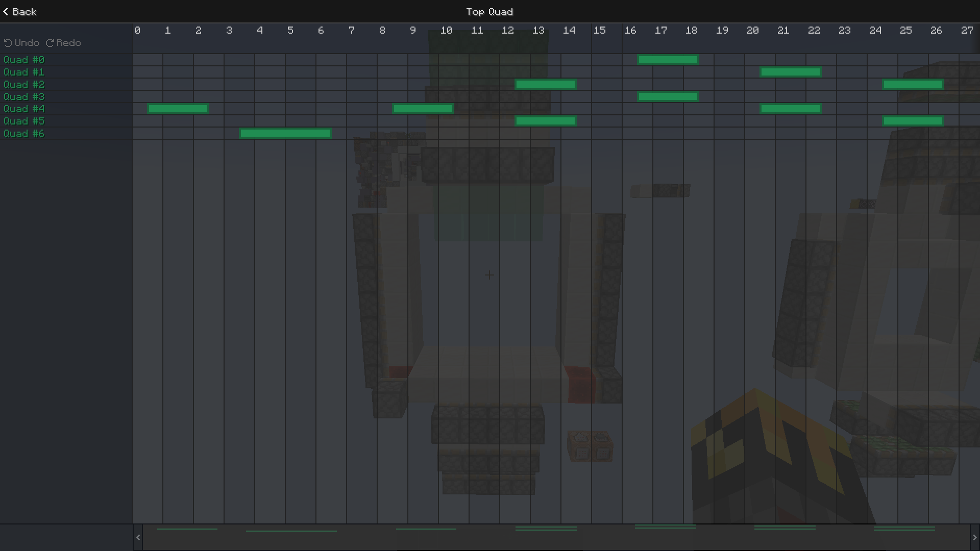This screenshot has height=551, width=980.
Task: Select Quad #2 keyframe bar at frame 25
Action: (913, 84)
